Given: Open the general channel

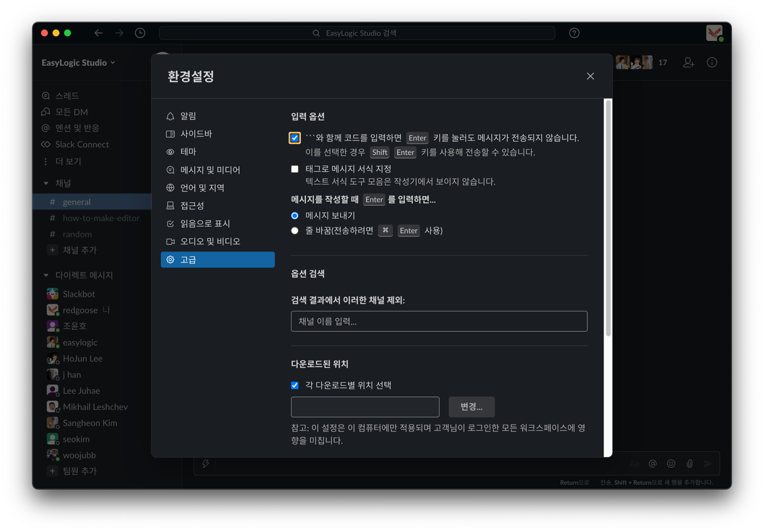Looking at the screenshot, I should 92,202.
